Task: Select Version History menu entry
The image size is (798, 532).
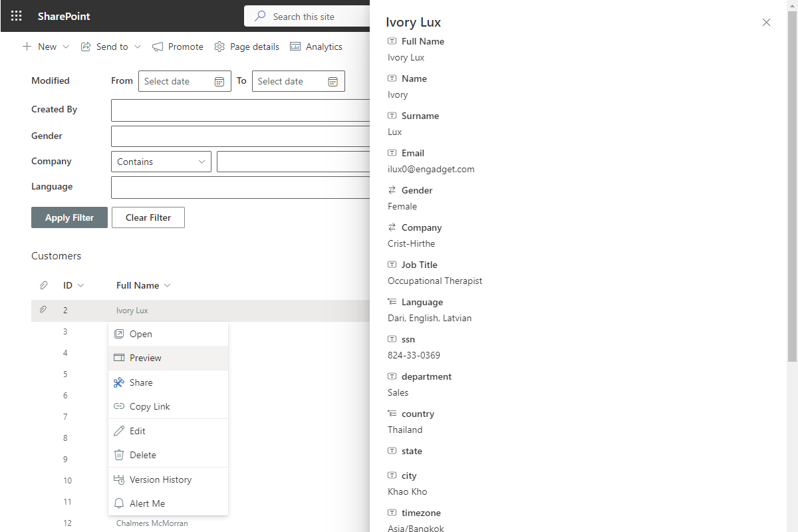Action: click(168, 479)
